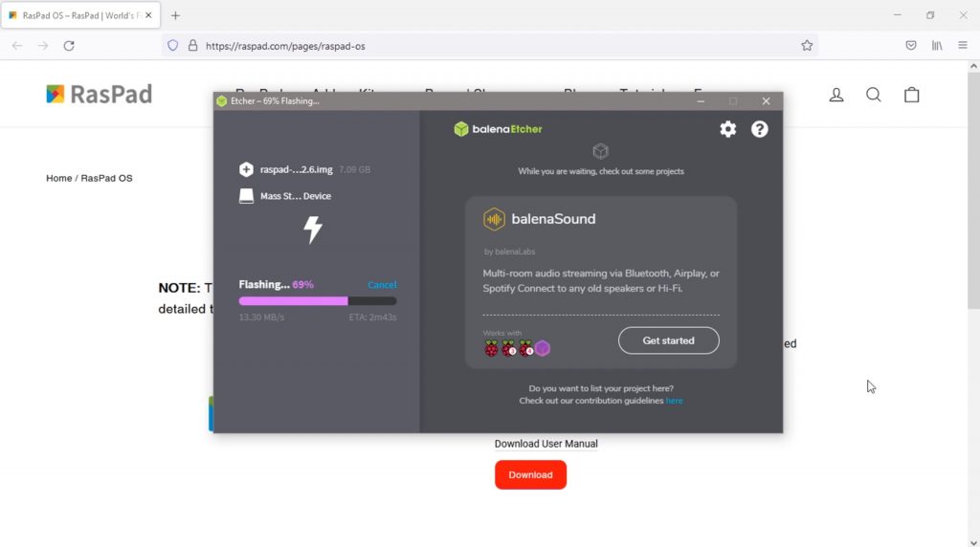
Task: Open the RasPad account user icon
Action: [x=836, y=95]
